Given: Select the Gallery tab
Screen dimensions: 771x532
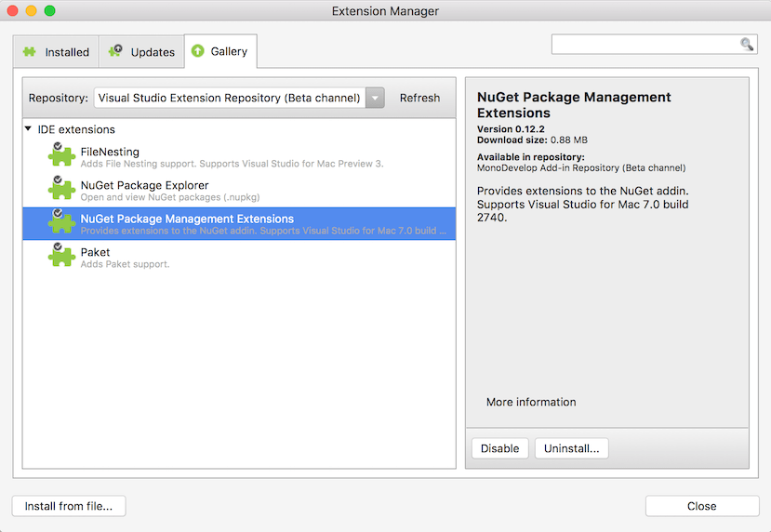Looking at the screenshot, I should (x=220, y=51).
